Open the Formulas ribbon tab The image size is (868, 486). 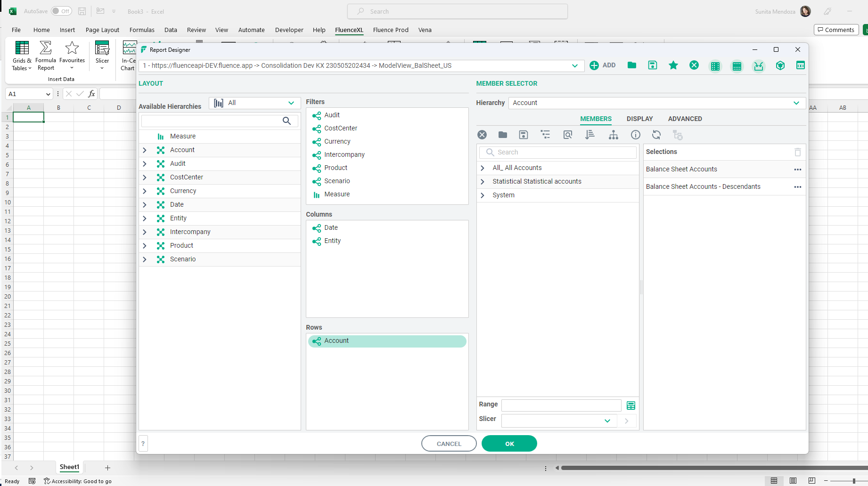click(142, 30)
